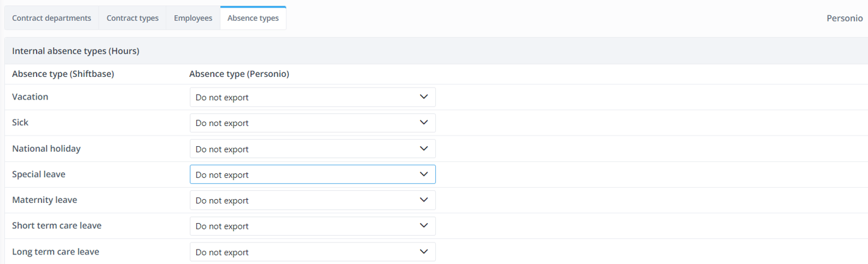The image size is (868, 264).
Task: Open the Vacation absence type dropdown
Action: tap(312, 98)
